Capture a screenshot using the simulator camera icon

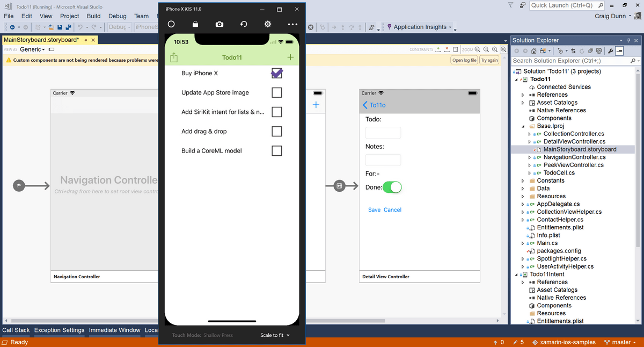(219, 24)
